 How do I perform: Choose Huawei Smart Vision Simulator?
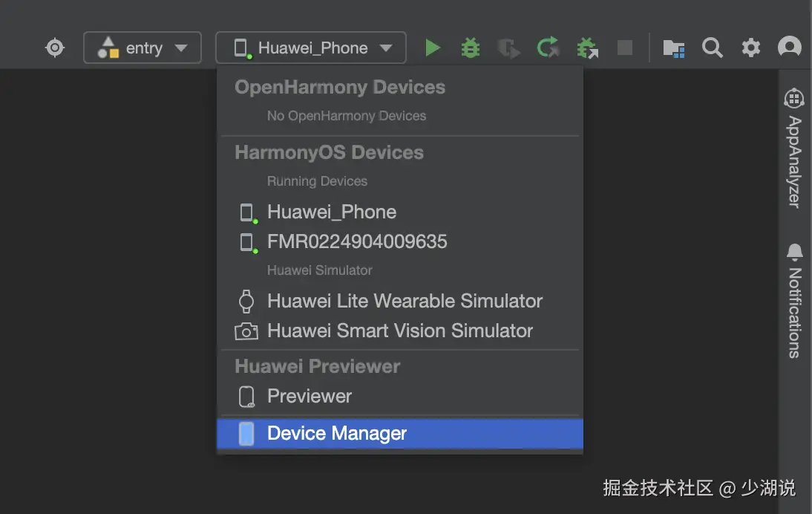coord(400,331)
